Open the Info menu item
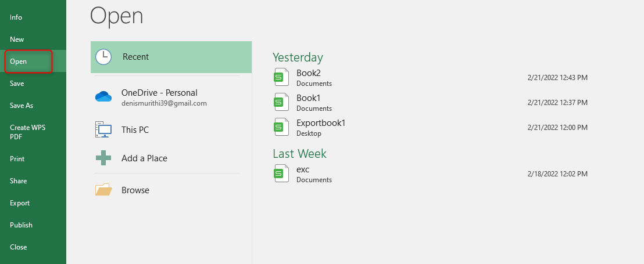The image size is (644, 264). point(16,17)
